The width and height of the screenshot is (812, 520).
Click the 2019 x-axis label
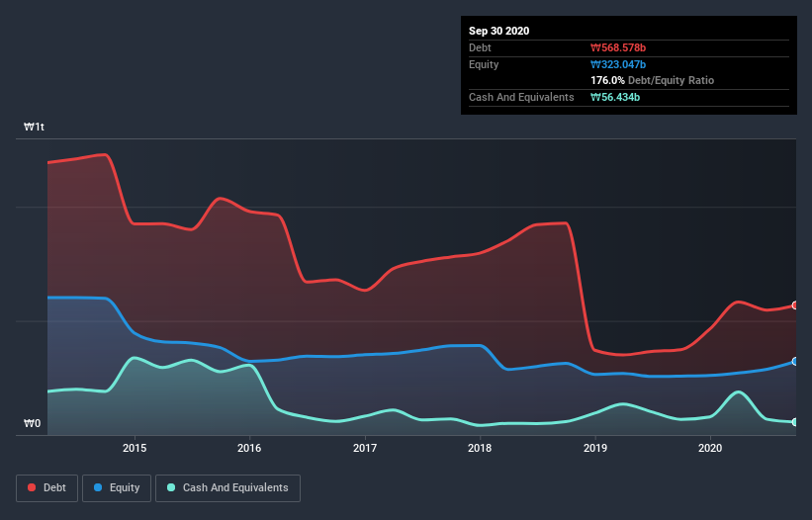(595, 448)
